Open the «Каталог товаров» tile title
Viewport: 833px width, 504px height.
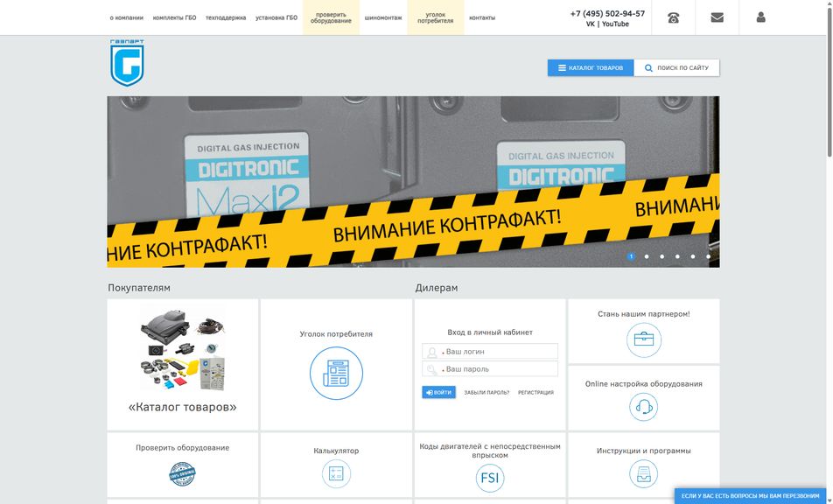click(182, 407)
